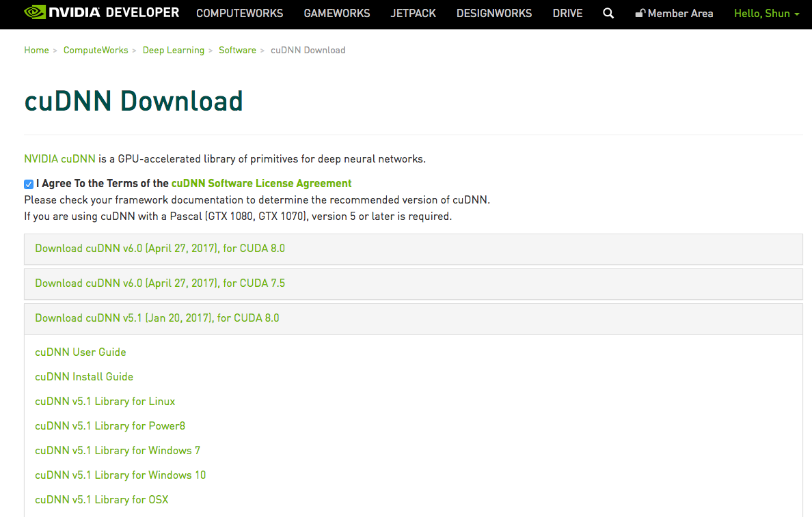Download cuDNN v5.1 Library for Power8

tap(110, 426)
